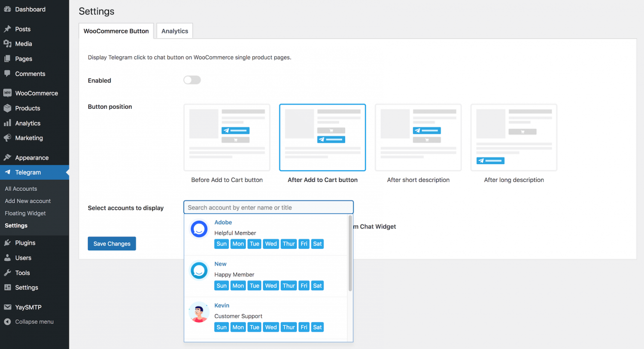Screen dimensions: 644x349
Task: Choose After long description position option
Action: click(513, 138)
